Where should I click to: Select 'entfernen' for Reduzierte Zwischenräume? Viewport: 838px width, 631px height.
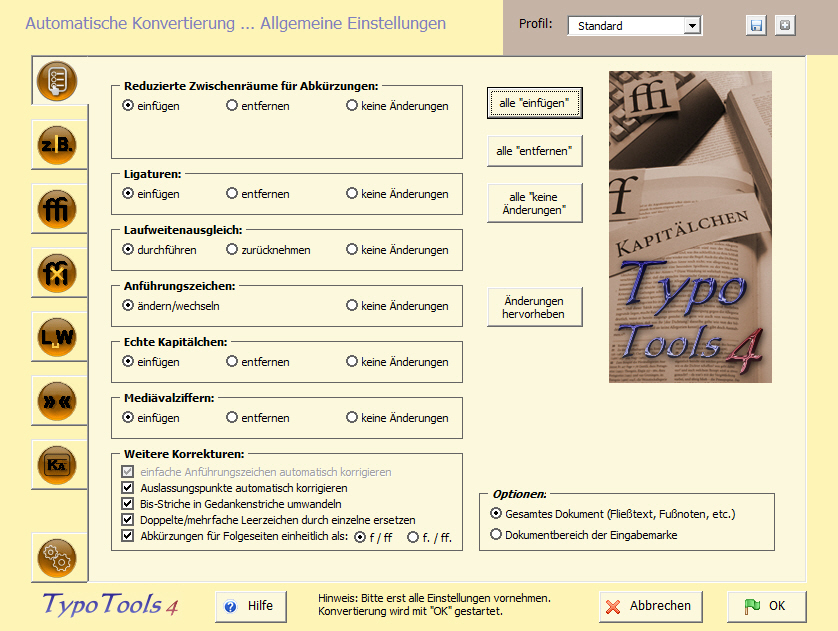pyautogui.click(x=258, y=106)
